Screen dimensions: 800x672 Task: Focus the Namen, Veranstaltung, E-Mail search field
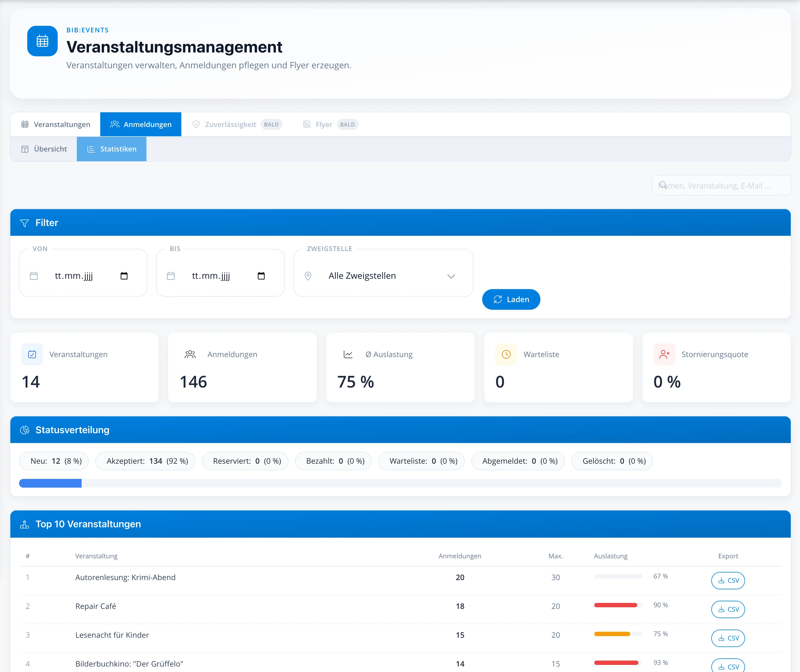721,185
